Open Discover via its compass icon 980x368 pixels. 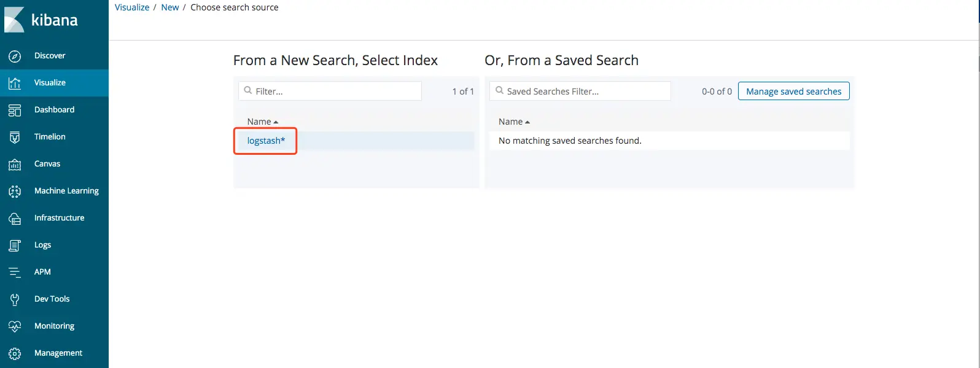click(15, 56)
